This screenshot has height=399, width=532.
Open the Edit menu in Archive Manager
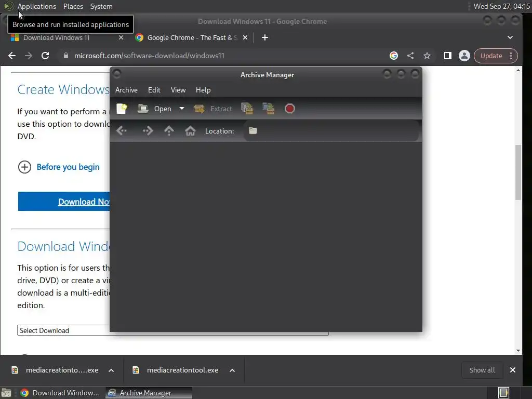tap(154, 90)
